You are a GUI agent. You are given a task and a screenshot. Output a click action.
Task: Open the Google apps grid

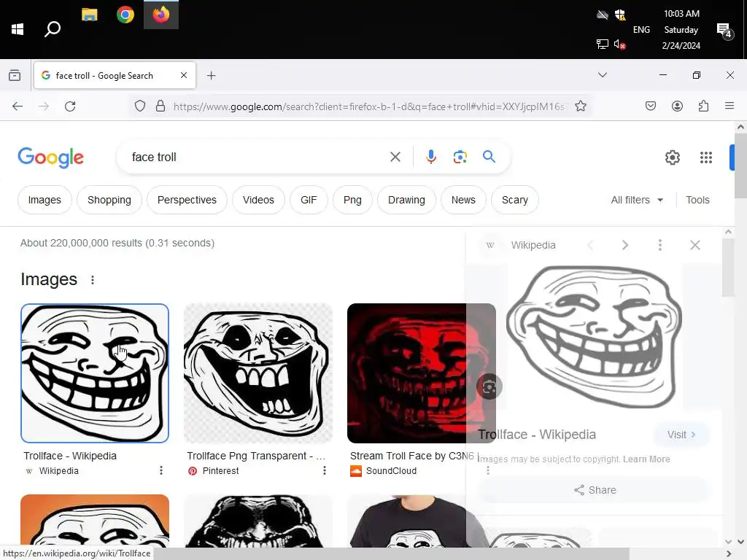[x=705, y=157]
